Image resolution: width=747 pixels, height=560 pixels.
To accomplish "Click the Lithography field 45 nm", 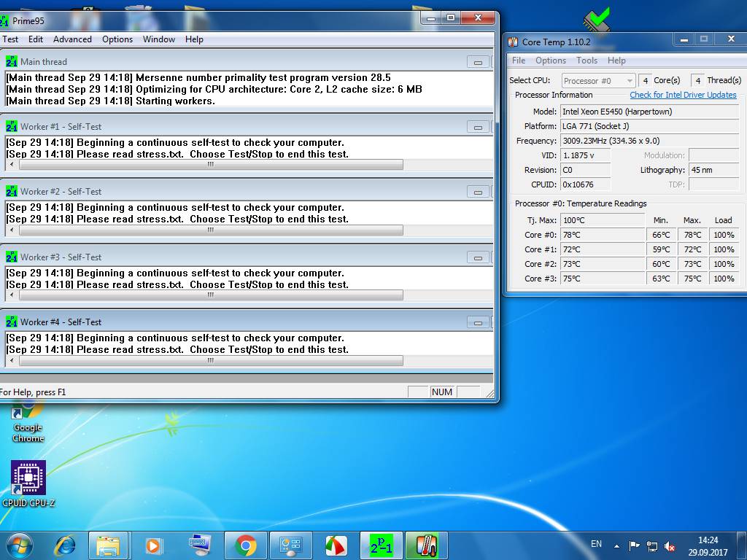I will pos(713,170).
